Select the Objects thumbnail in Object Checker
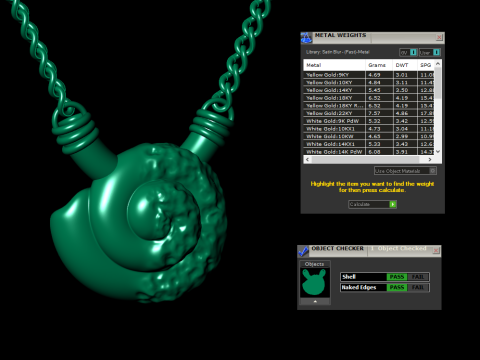Screen dimensions: 480x360 click(315, 282)
